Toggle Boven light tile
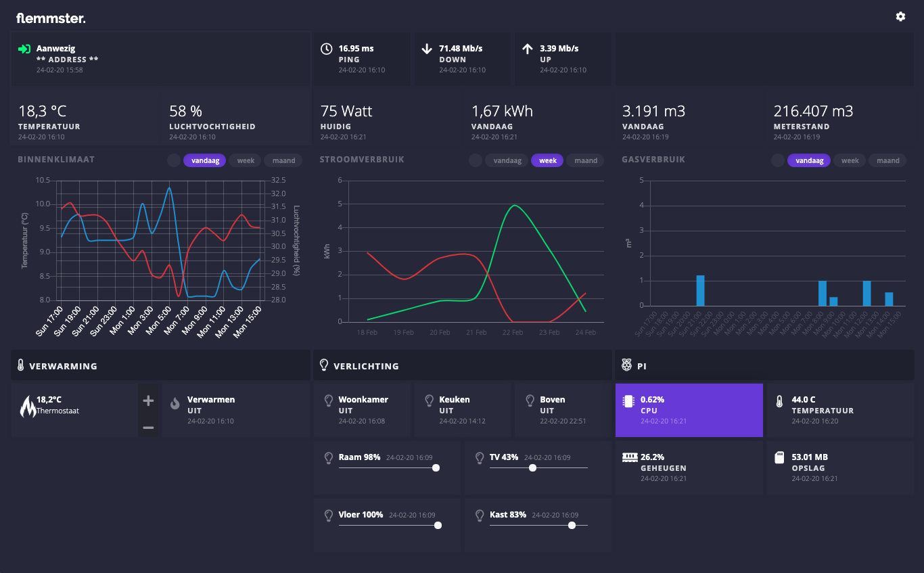The image size is (924, 573). coord(563,410)
